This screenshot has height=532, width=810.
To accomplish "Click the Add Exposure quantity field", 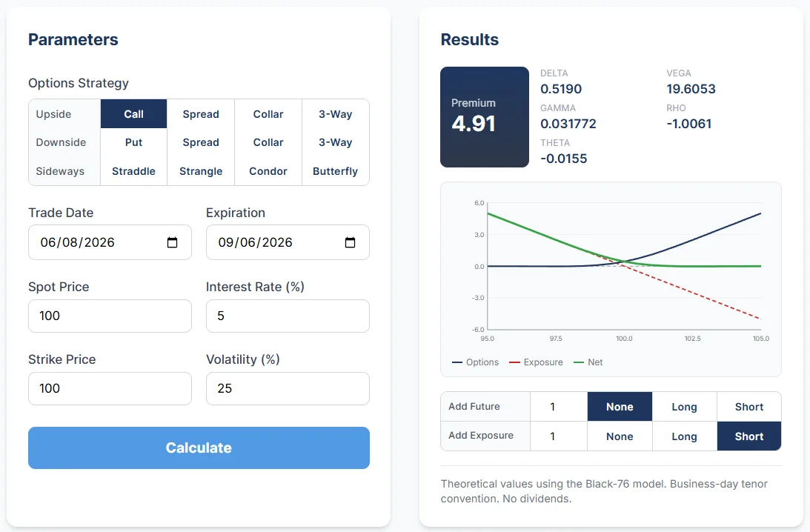I will click(x=559, y=436).
